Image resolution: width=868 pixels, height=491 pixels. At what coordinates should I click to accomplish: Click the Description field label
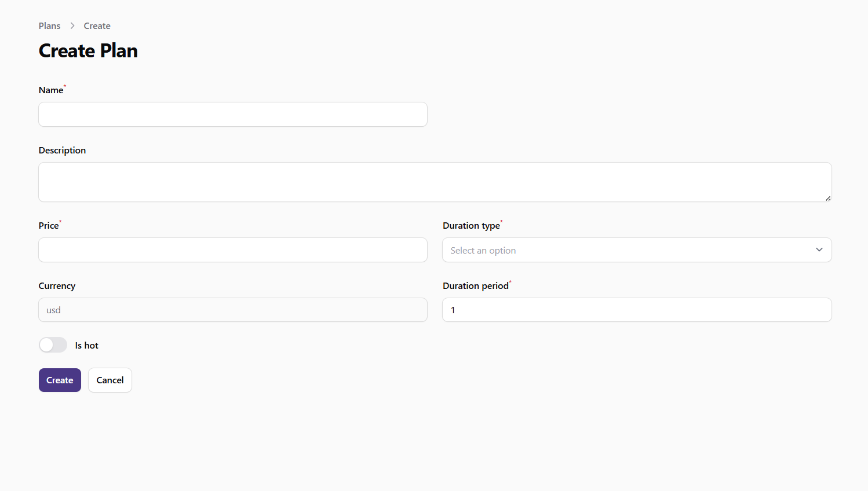[62, 151]
